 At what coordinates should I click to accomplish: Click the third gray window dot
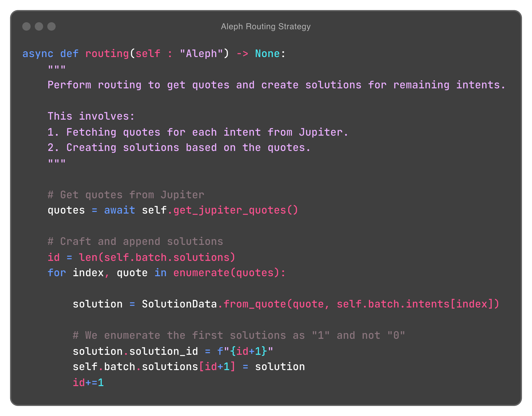pos(51,26)
